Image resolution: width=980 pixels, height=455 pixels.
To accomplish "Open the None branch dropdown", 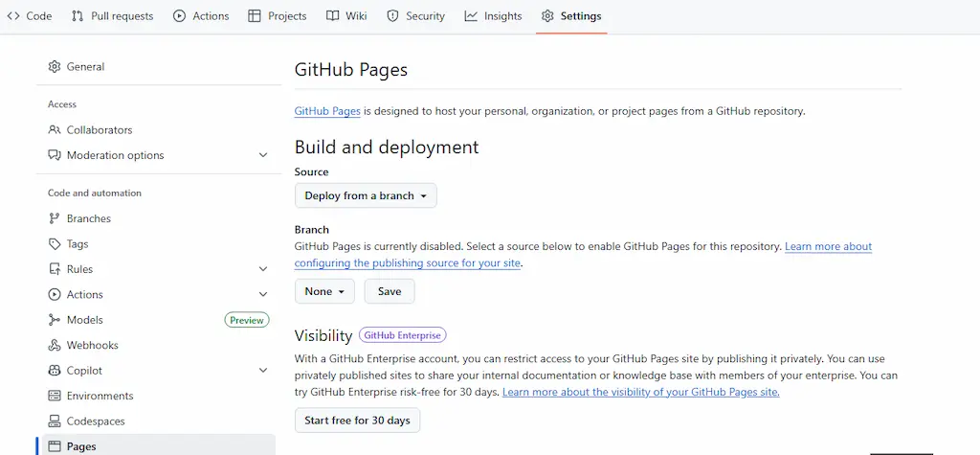I will 324,291.
